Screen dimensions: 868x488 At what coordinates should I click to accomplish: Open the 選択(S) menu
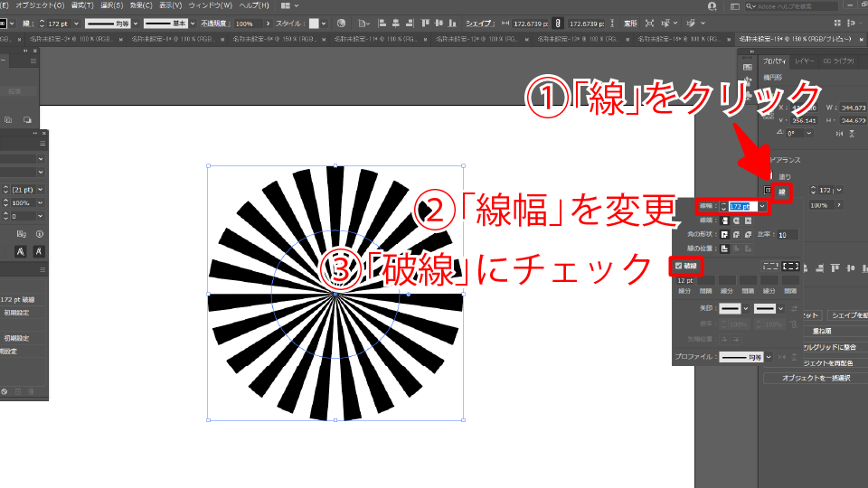coord(112,5)
